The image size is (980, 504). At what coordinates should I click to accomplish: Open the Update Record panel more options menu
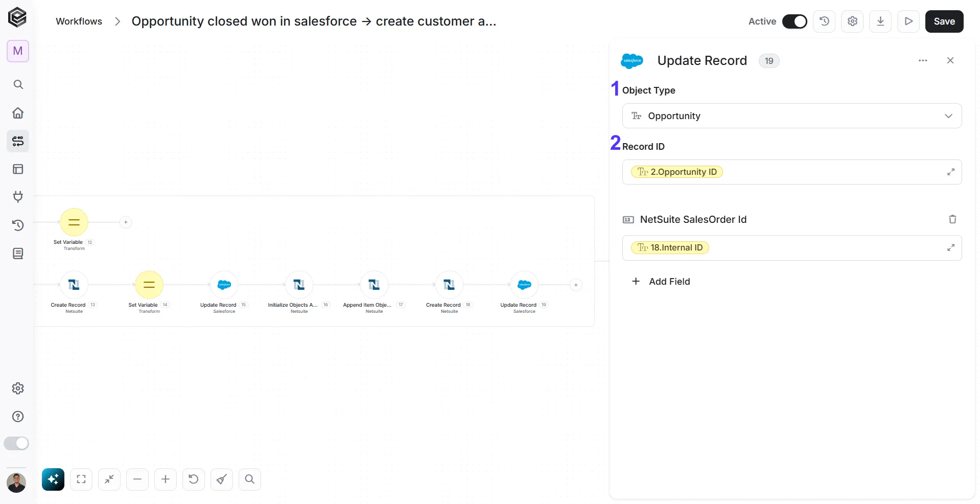[x=923, y=60]
